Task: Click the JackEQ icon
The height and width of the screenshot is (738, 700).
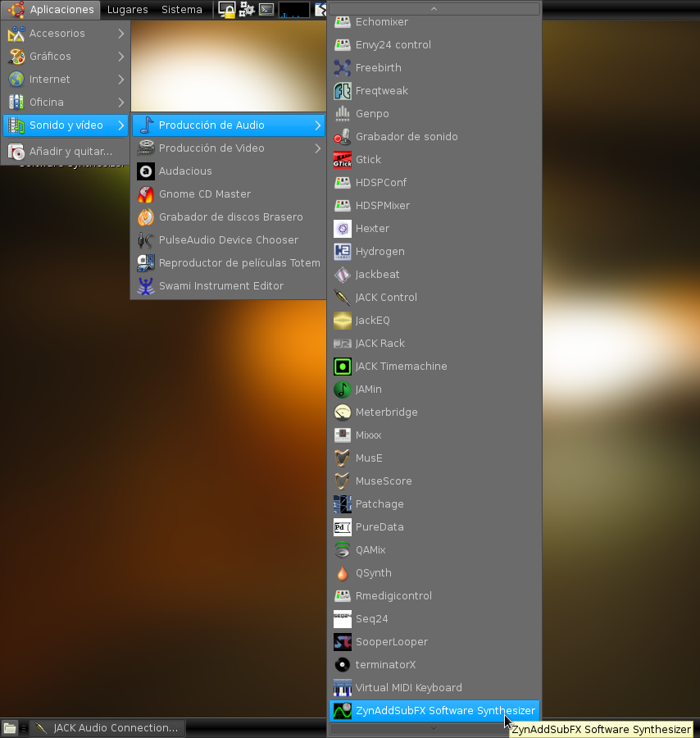Action: click(343, 321)
